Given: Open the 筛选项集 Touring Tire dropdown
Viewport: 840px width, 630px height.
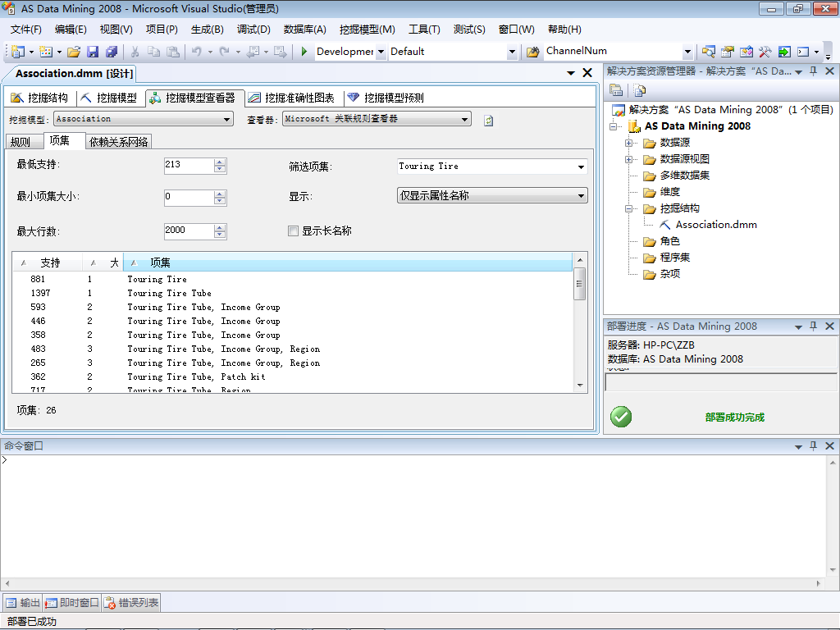Looking at the screenshot, I should pos(581,167).
